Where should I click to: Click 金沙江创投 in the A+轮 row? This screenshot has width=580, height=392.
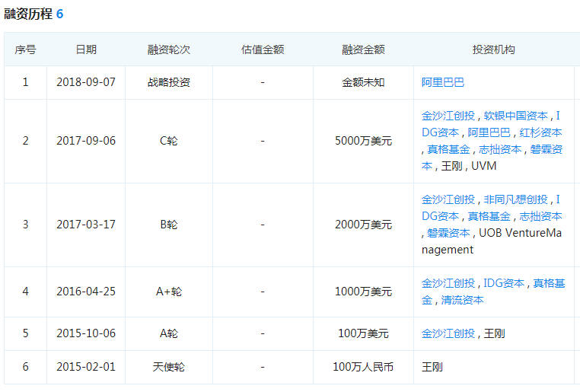pos(448,283)
